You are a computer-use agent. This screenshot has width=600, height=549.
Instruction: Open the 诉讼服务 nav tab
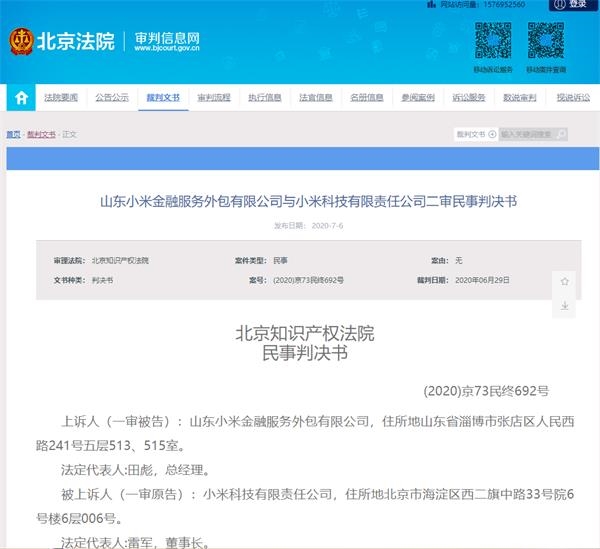[469, 98]
